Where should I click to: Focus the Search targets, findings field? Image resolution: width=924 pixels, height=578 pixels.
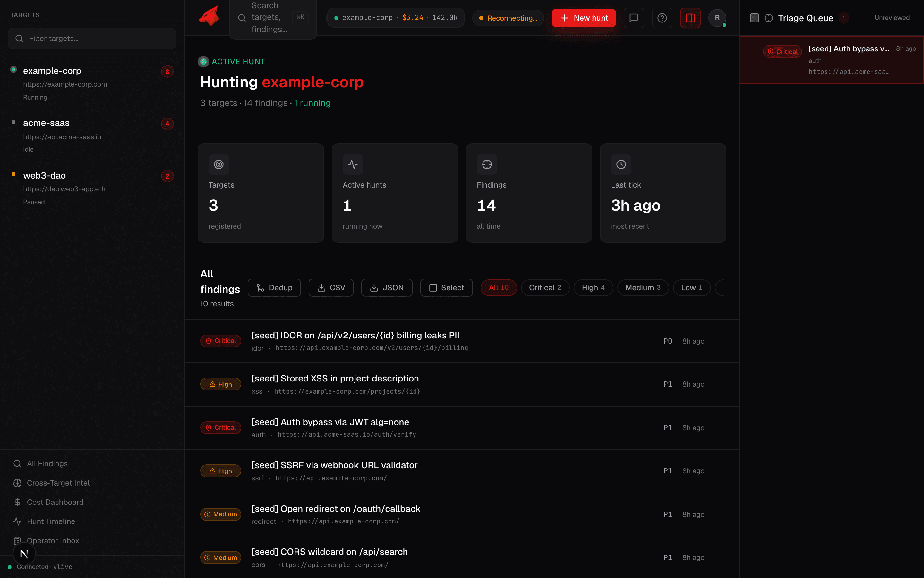click(273, 18)
